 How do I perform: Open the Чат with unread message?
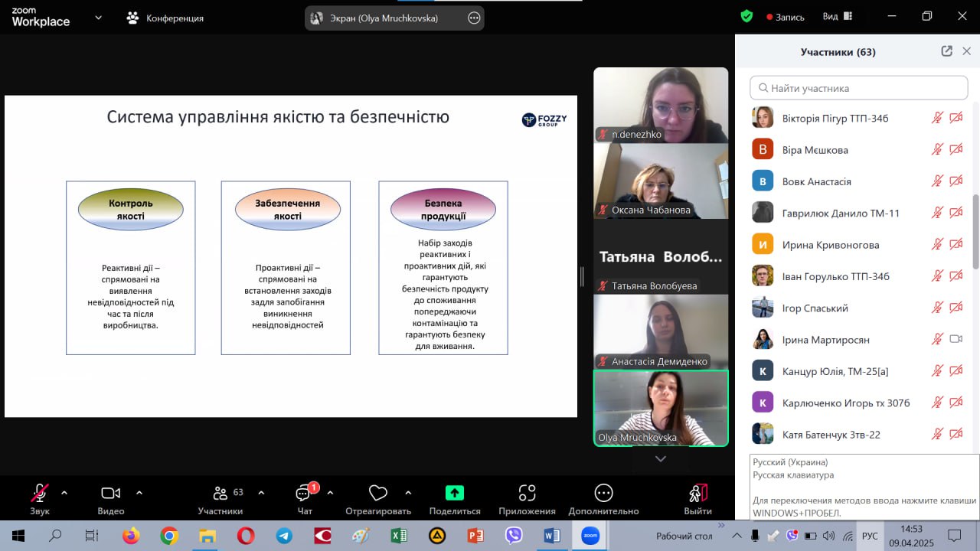(x=305, y=499)
